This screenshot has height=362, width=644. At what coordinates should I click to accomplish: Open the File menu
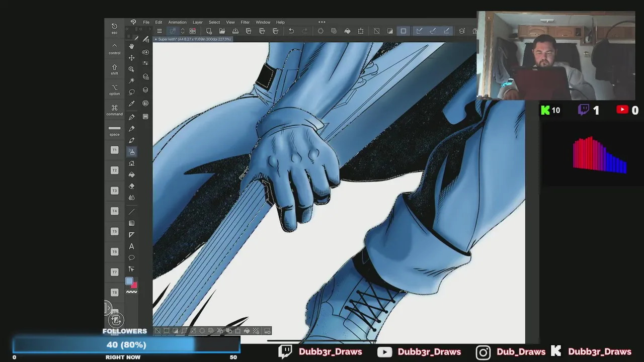(146, 22)
